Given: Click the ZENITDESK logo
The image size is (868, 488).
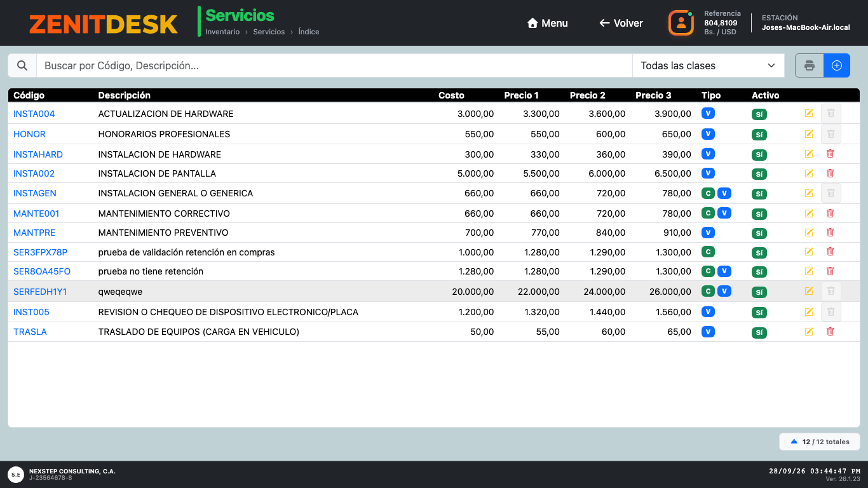Looking at the screenshot, I should pyautogui.click(x=104, y=24).
